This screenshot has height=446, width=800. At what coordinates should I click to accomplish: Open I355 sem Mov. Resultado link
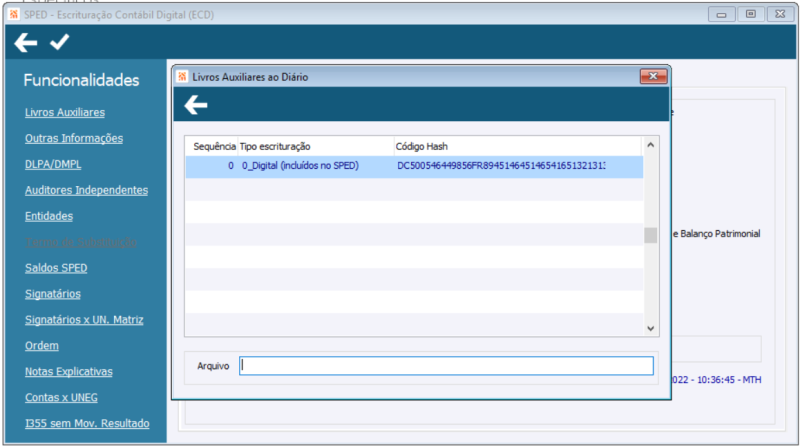[87, 424]
